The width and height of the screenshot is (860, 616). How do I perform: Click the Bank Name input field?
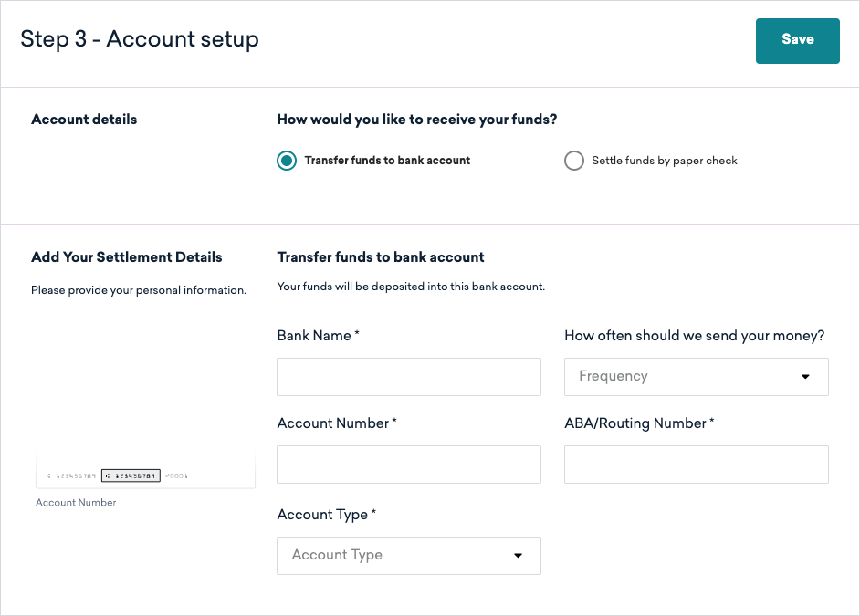409,377
